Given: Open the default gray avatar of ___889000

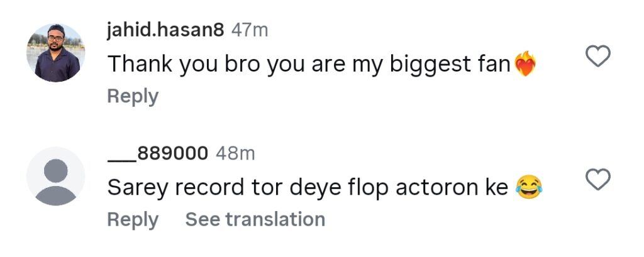Looking at the screenshot, I should (55, 176).
